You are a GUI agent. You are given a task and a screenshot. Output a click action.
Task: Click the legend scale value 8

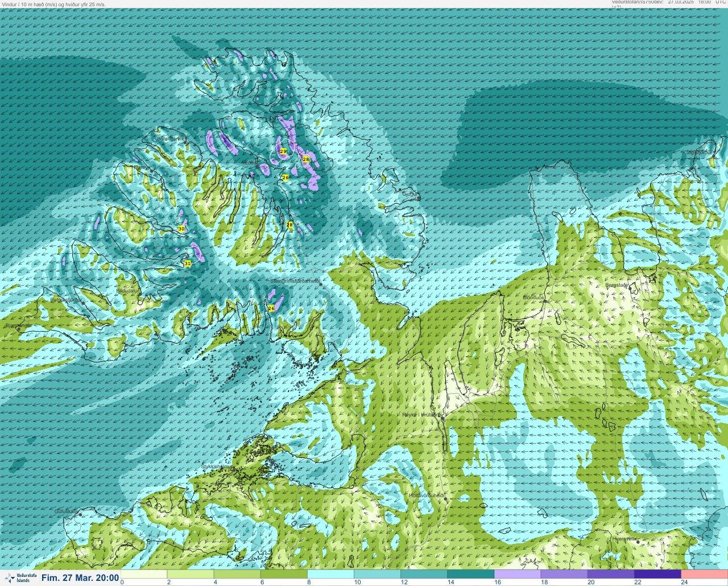pos(309,582)
